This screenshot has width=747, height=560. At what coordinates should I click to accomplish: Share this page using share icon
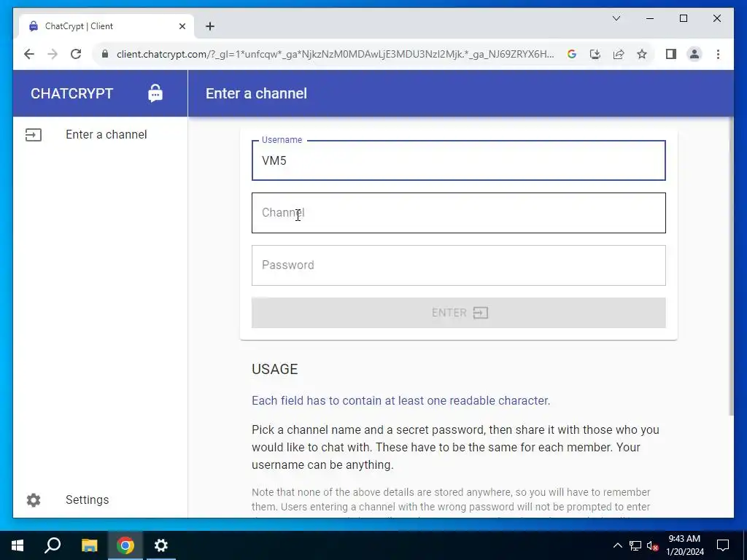pos(619,54)
